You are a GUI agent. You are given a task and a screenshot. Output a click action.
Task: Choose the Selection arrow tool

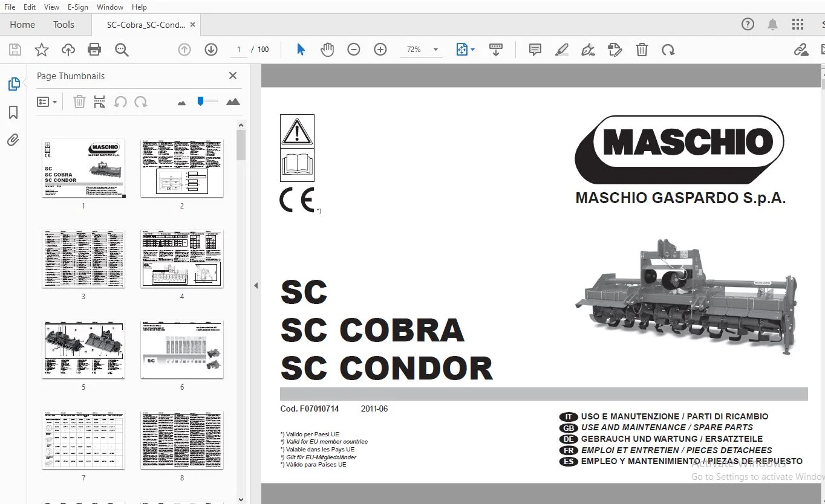301,50
